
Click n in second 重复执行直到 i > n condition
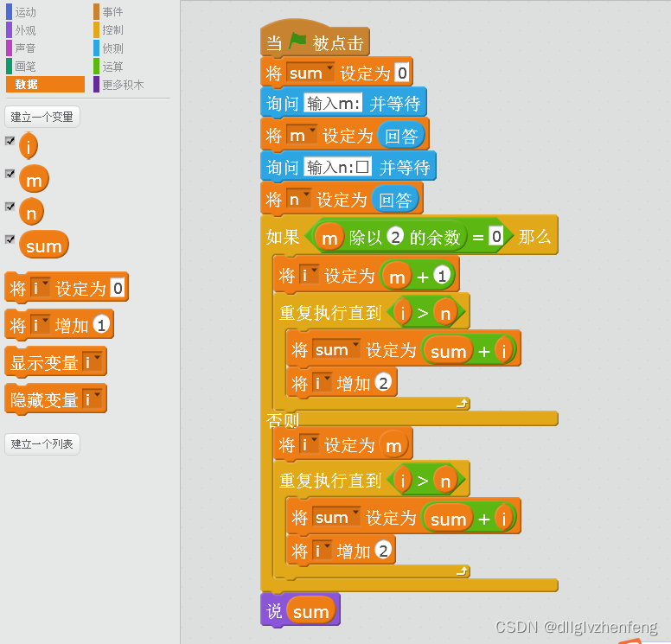[x=445, y=481]
